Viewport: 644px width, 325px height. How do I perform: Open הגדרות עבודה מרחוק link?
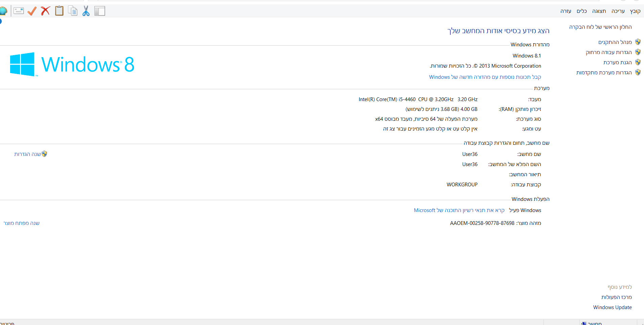coord(609,52)
